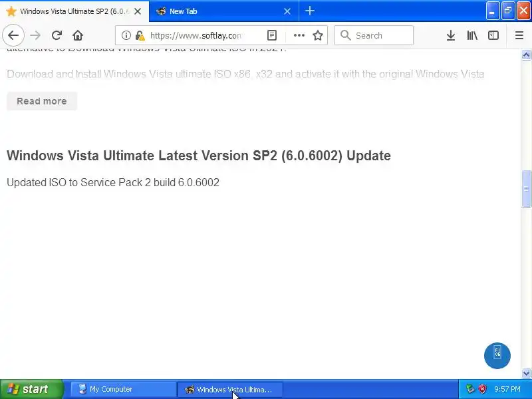Screen dimensions: 532x399
Task: Click the scrollbar down arrow
Action: click(526, 373)
